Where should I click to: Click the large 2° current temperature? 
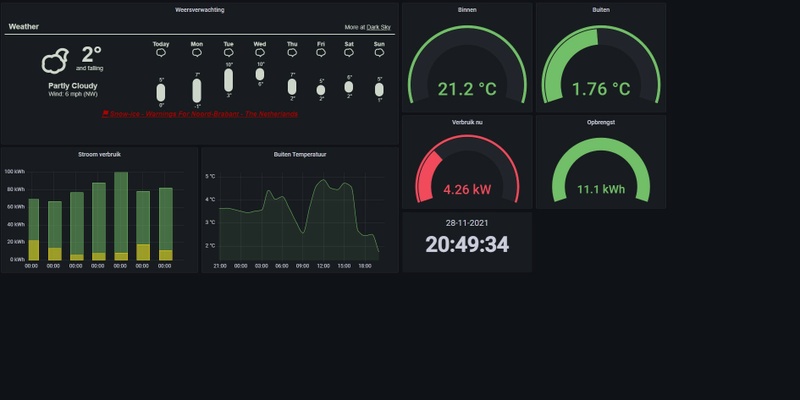point(91,55)
